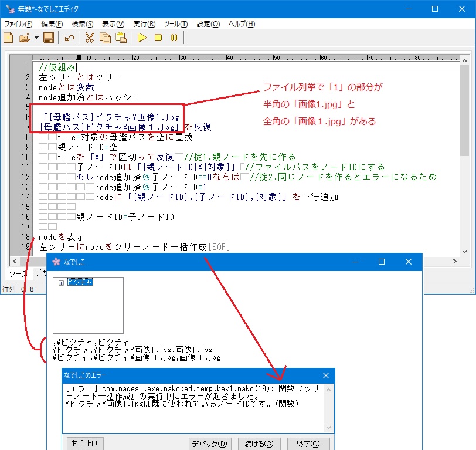The height and width of the screenshot is (450, 476).
Task: Click line 19 ツリーノード一括作成 statement
Action: click(123, 247)
